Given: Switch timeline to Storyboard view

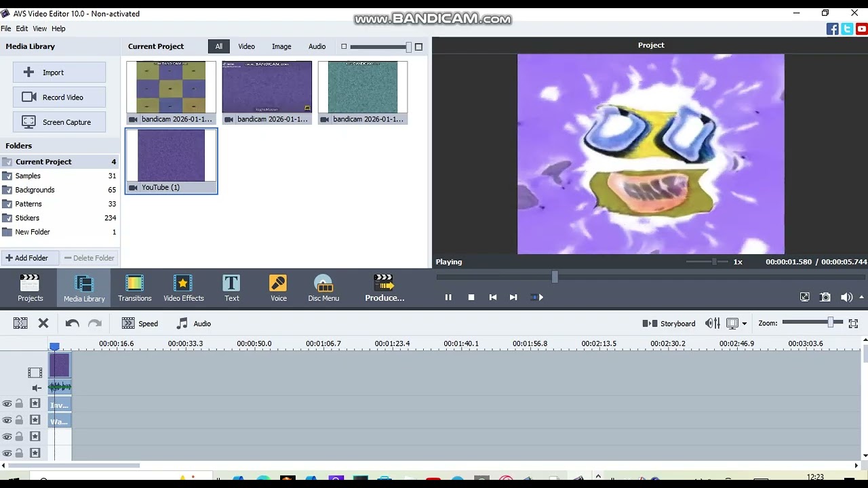Looking at the screenshot, I should [x=669, y=323].
